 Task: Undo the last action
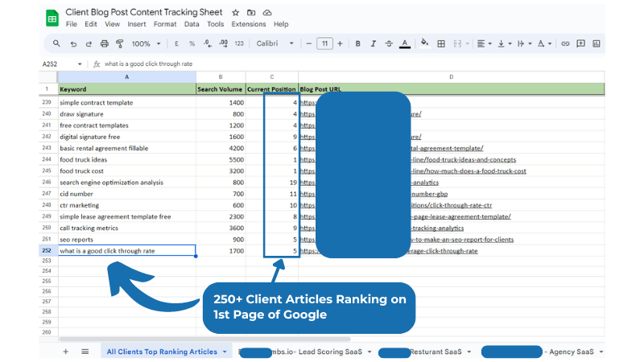point(73,43)
